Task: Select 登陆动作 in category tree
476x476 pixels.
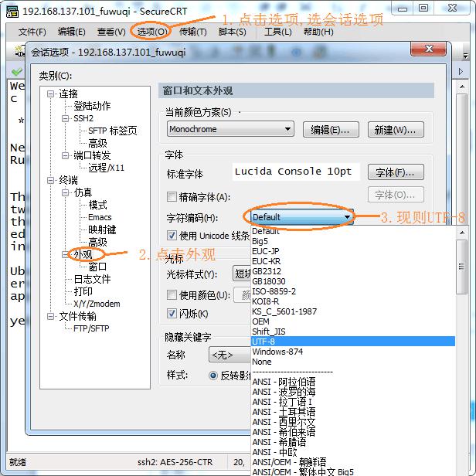Action: pyautogui.click(x=92, y=107)
